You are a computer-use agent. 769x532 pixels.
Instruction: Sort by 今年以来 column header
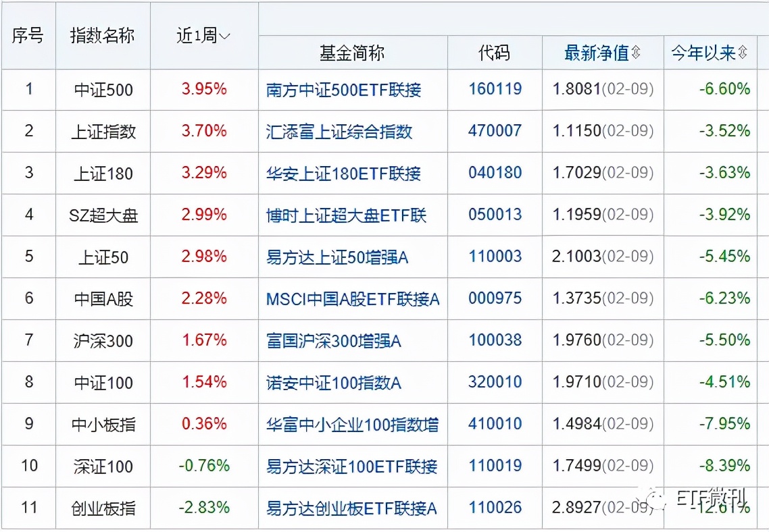point(709,53)
